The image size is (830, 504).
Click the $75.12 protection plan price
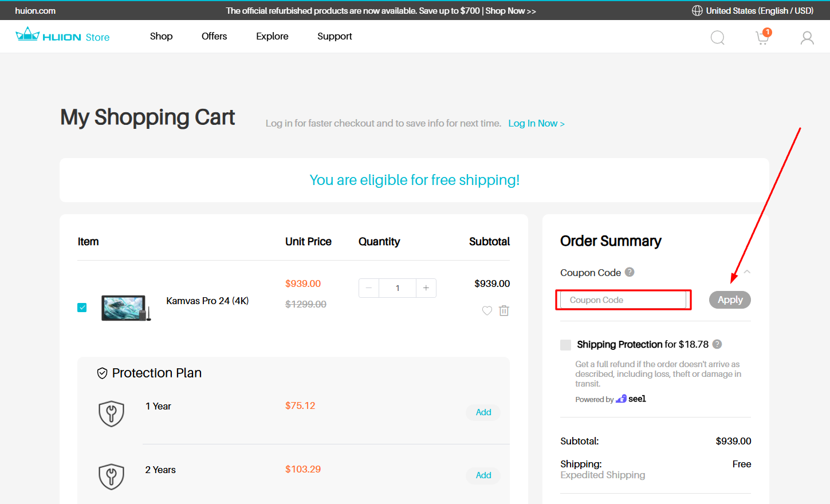(x=300, y=405)
